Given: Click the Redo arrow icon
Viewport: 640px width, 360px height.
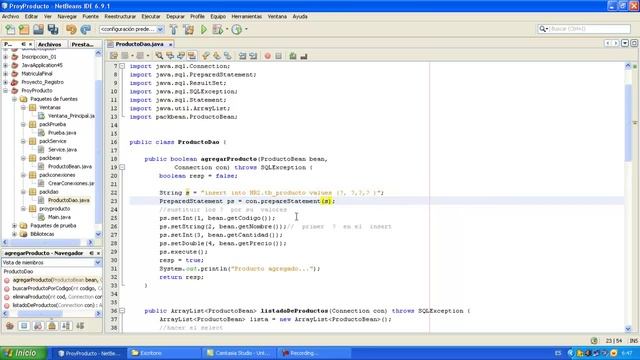Looking at the screenshot, I should click(x=86, y=29).
